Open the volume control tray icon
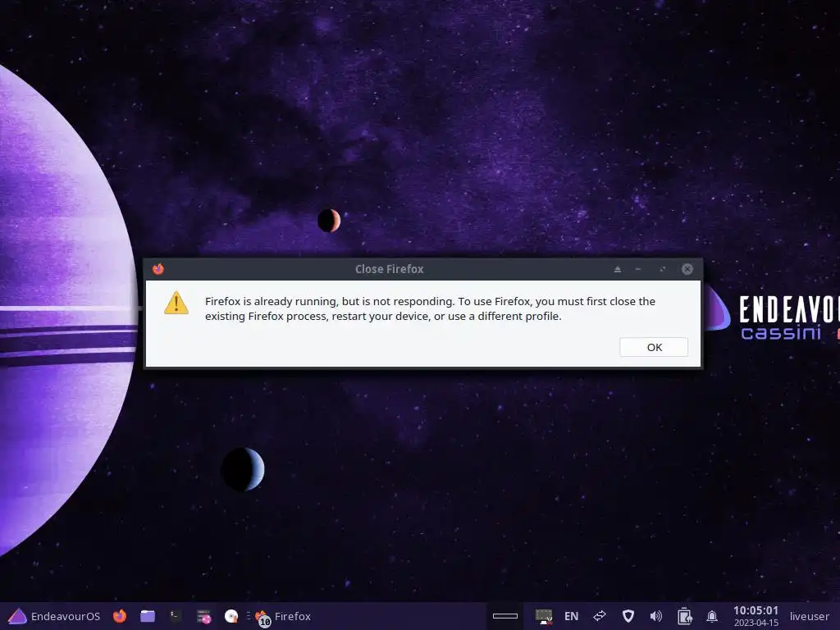This screenshot has height=630, width=840. coord(655,616)
